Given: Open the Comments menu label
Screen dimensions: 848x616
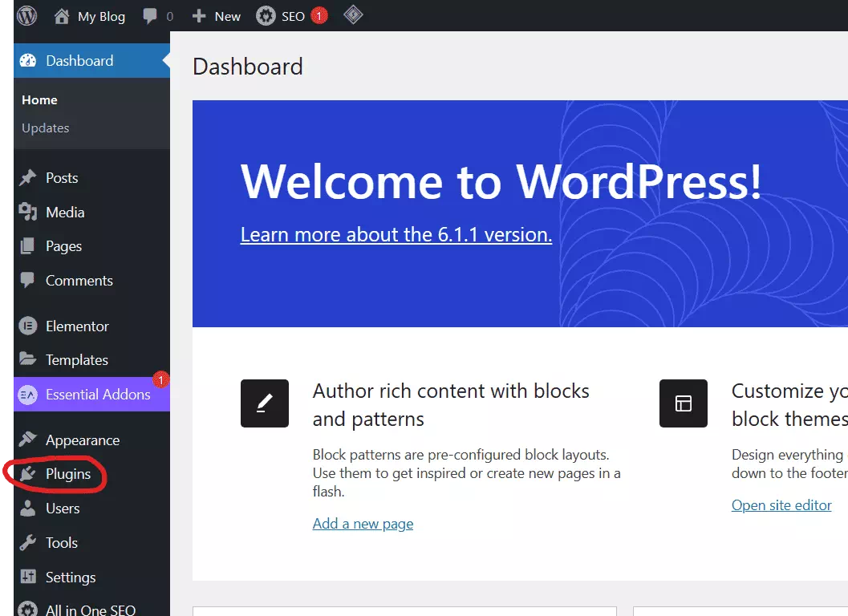Looking at the screenshot, I should tap(79, 280).
